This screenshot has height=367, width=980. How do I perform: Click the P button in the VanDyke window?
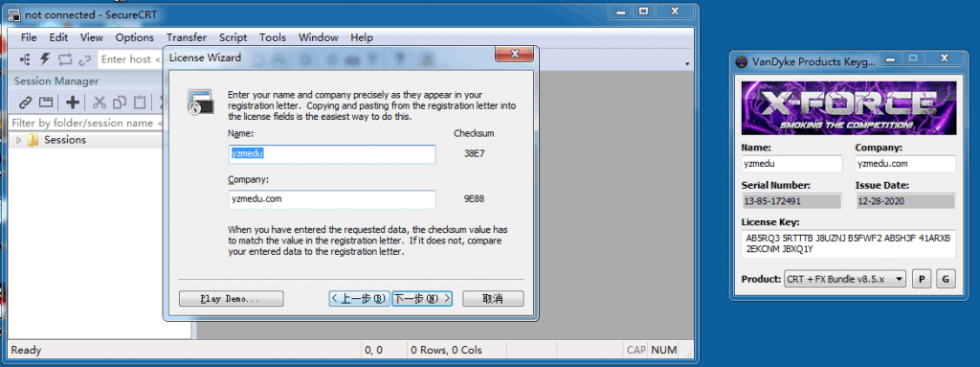[x=921, y=279]
